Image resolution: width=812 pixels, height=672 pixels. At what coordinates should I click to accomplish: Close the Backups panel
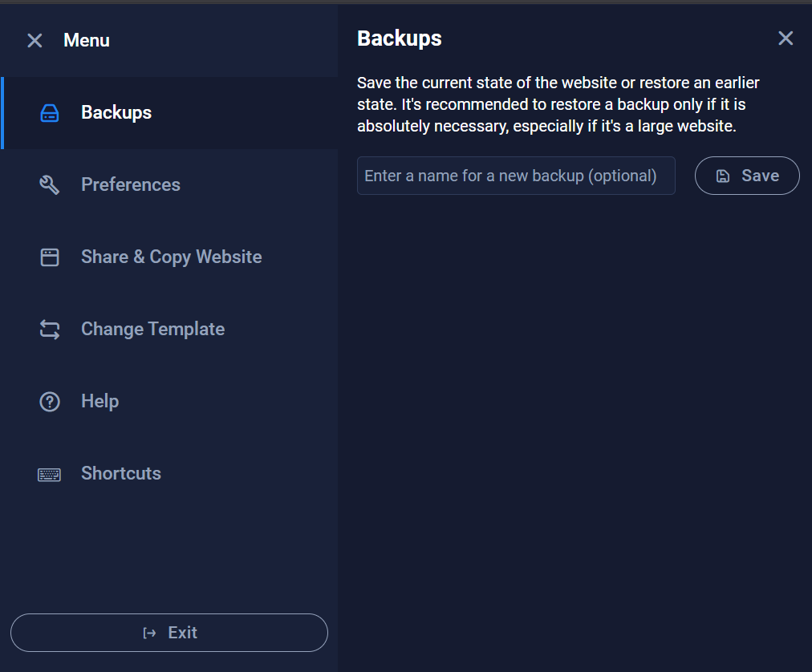click(x=786, y=38)
